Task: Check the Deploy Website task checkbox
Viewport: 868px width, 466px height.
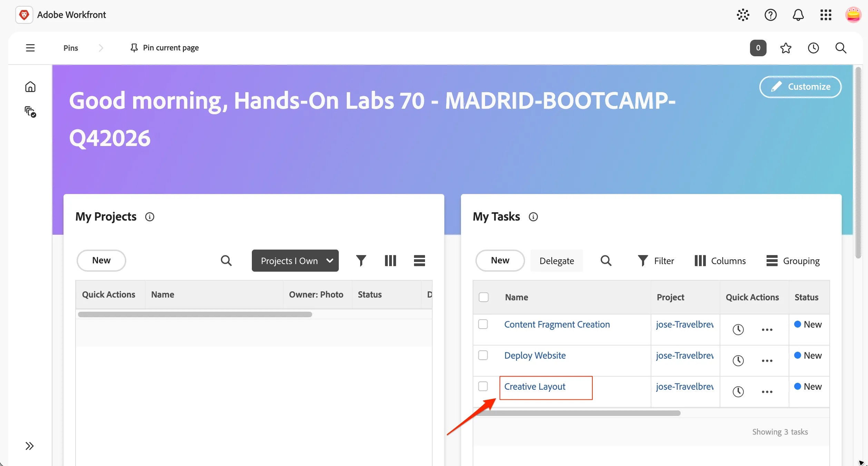Action: coord(483,355)
